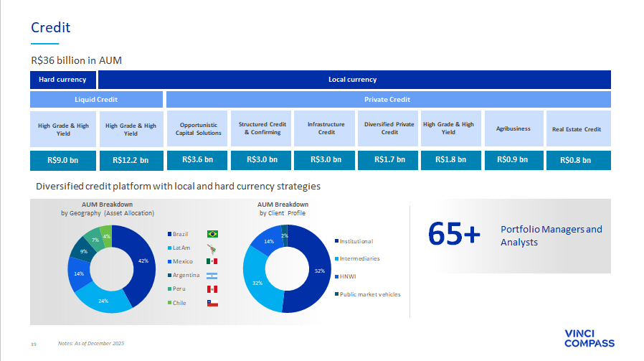644x361 pixels.
Task: Click the Argentina flag icon
Action: pos(212,275)
